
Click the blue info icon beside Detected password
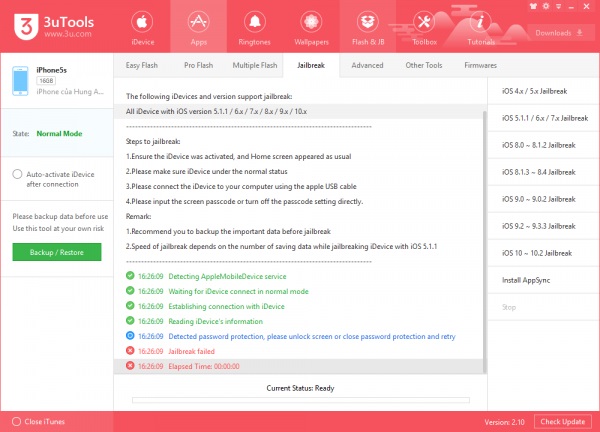coord(130,336)
